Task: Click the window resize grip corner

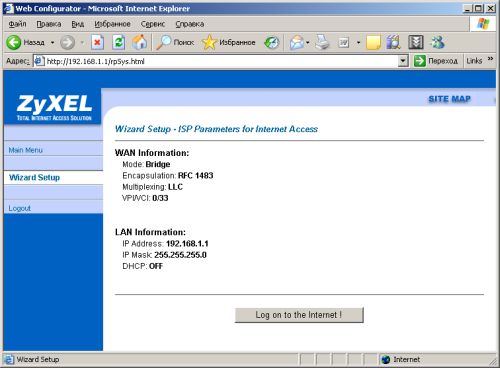Action: [492, 361]
